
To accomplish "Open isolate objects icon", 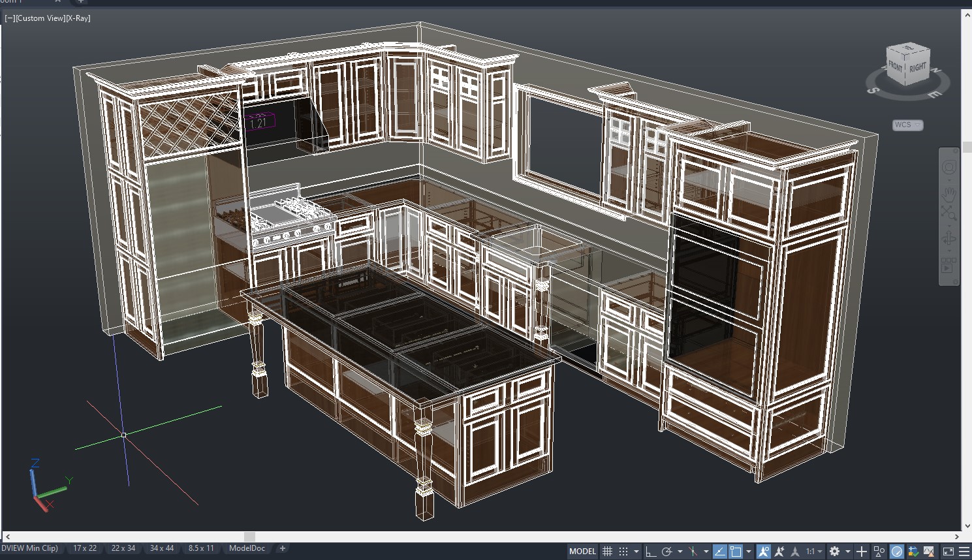I will click(879, 552).
